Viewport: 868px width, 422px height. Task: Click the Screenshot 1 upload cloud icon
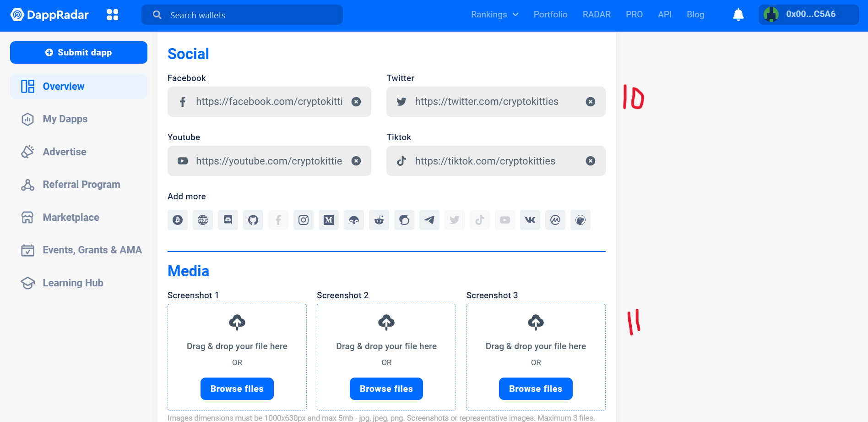click(237, 322)
